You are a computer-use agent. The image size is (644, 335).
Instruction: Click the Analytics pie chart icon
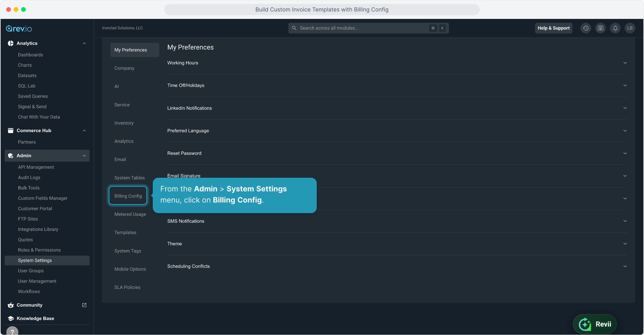click(11, 43)
